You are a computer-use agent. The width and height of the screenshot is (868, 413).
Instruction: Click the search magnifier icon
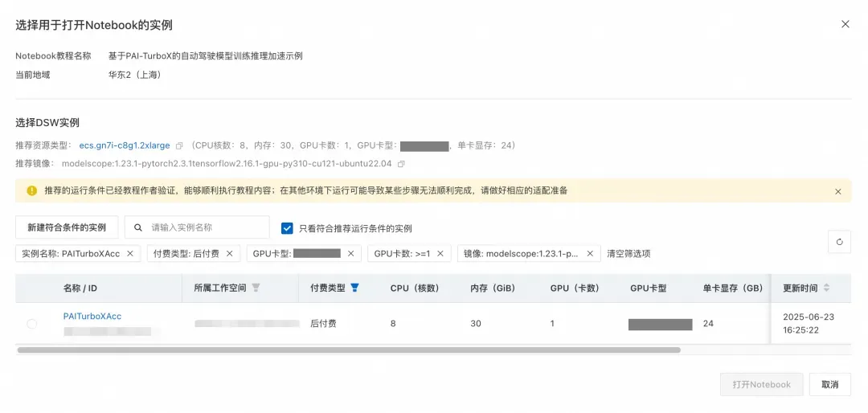tap(138, 227)
